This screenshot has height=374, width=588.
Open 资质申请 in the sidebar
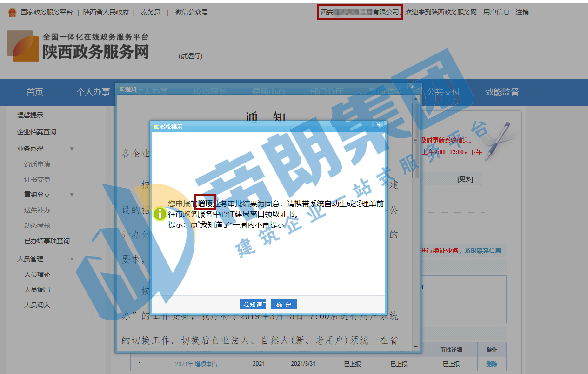click(x=37, y=164)
